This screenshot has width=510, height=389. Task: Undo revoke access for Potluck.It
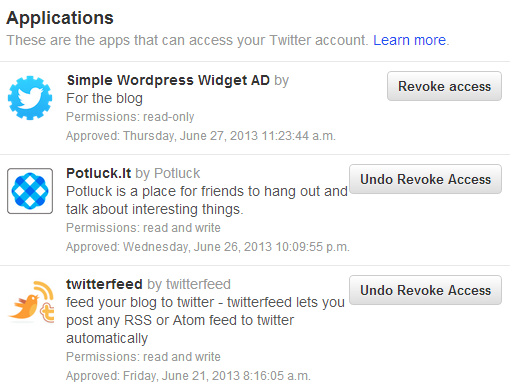pos(425,179)
